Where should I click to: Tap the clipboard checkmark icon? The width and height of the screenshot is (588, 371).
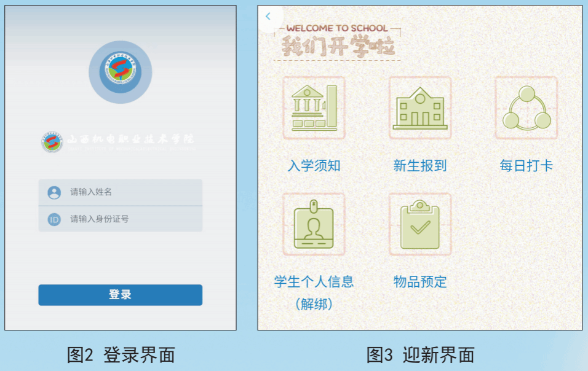point(420,224)
